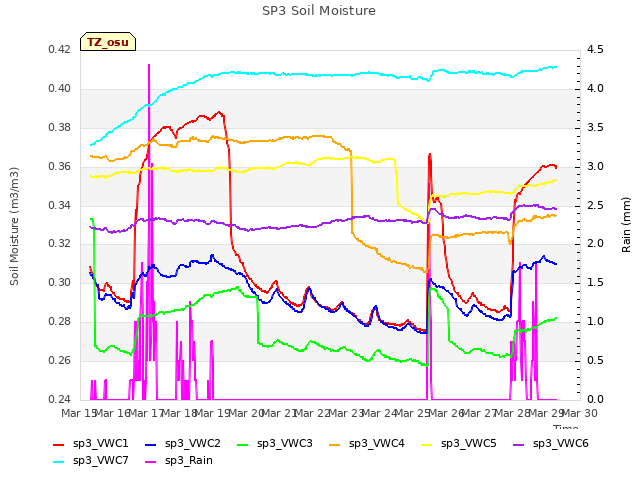
Task: Click the 0.30 left axis tick label
Action: [x=59, y=282]
